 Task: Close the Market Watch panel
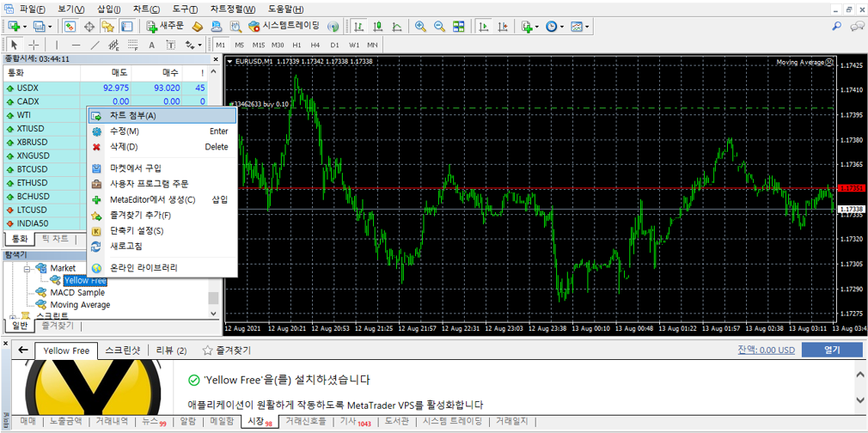pyautogui.click(x=216, y=59)
